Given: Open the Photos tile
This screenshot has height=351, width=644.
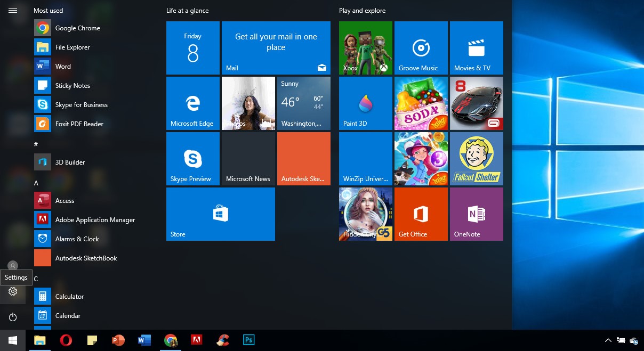Looking at the screenshot, I should 248,103.
